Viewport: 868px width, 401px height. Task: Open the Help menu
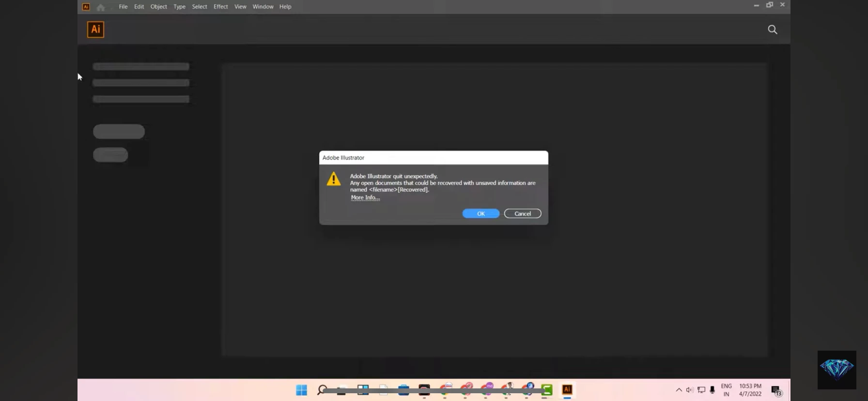(285, 7)
